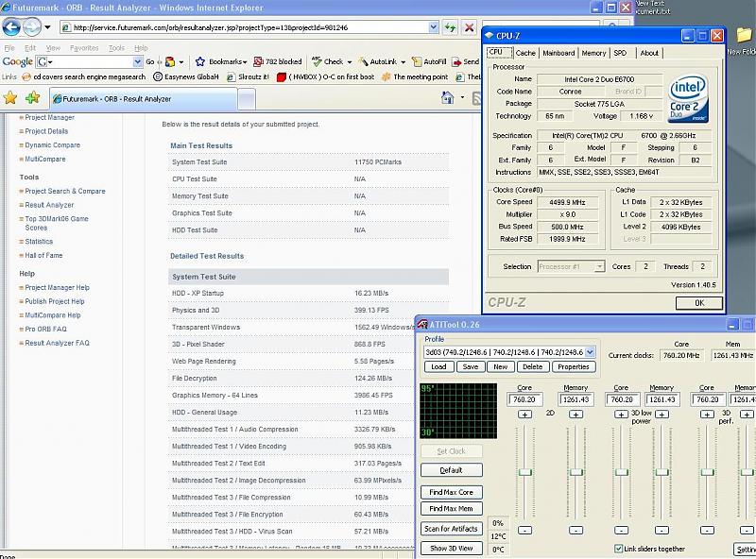Switch to the Mainboard tab in CPU-Z

coord(558,53)
